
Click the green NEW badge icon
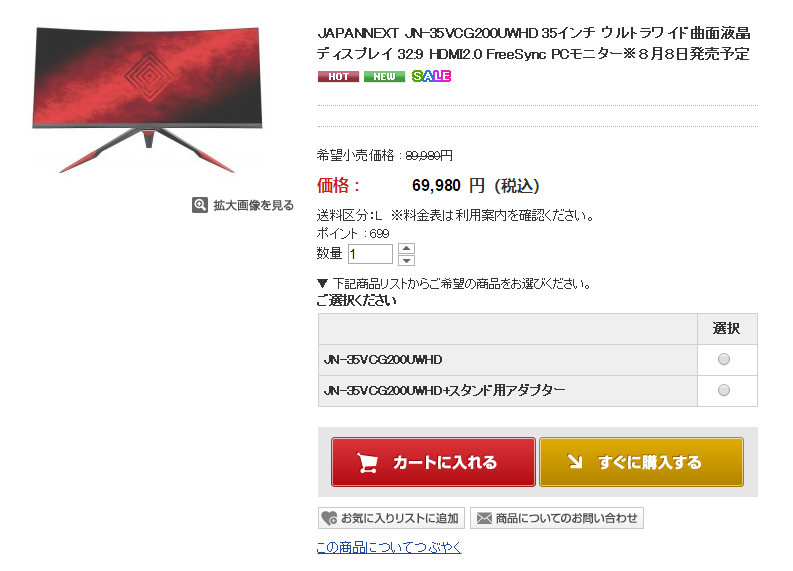coord(384,76)
